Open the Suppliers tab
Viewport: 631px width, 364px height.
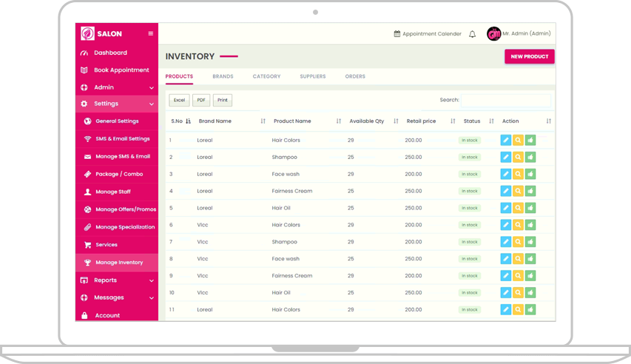pyautogui.click(x=312, y=76)
